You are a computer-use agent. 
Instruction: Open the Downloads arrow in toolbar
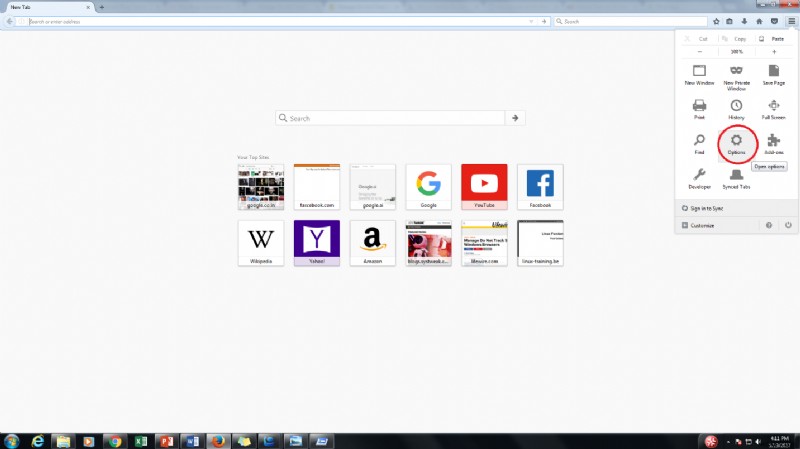(744, 21)
